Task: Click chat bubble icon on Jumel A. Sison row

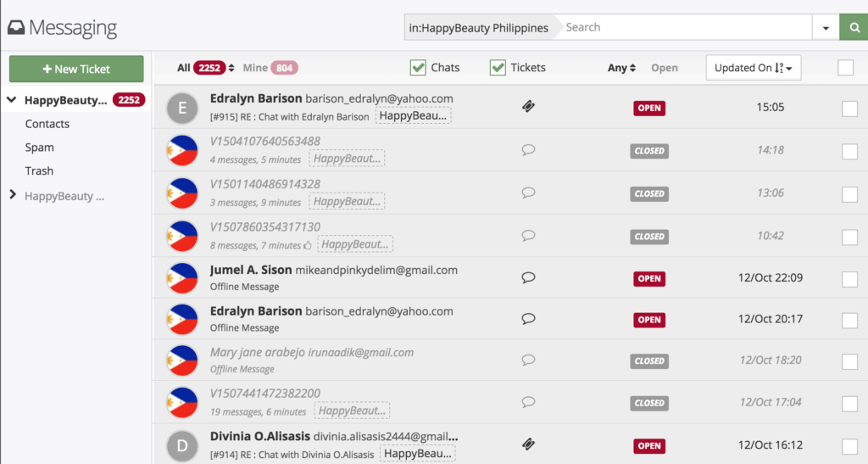Action: 529,277
